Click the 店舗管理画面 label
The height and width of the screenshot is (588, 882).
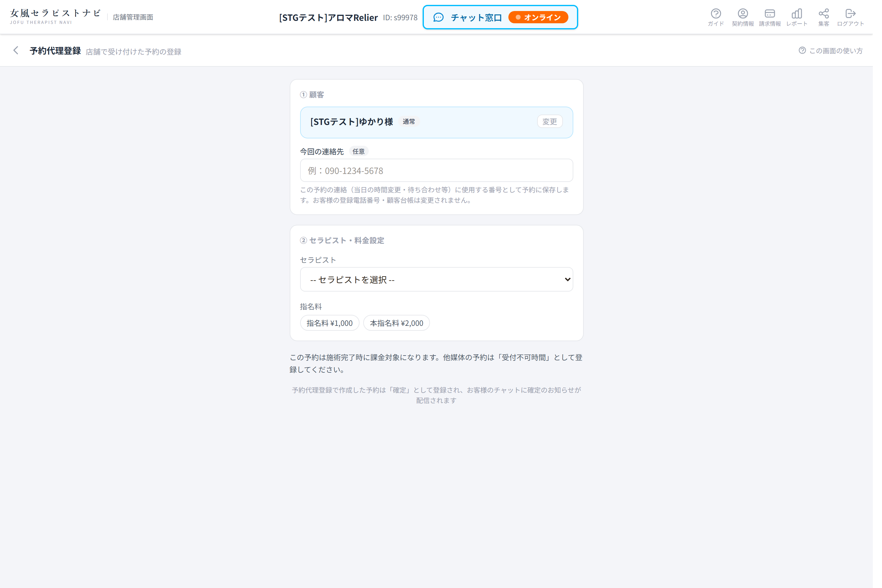coord(134,17)
